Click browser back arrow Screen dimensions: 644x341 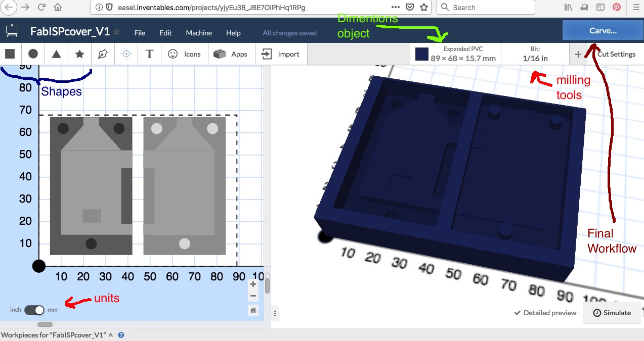(8, 8)
